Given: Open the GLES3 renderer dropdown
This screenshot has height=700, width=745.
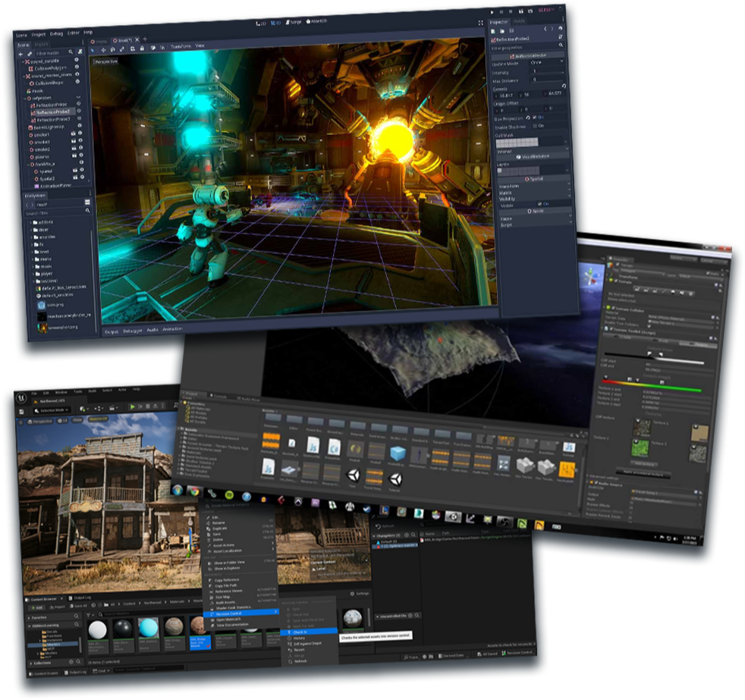Looking at the screenshot, I should click(x=546, y=10).
